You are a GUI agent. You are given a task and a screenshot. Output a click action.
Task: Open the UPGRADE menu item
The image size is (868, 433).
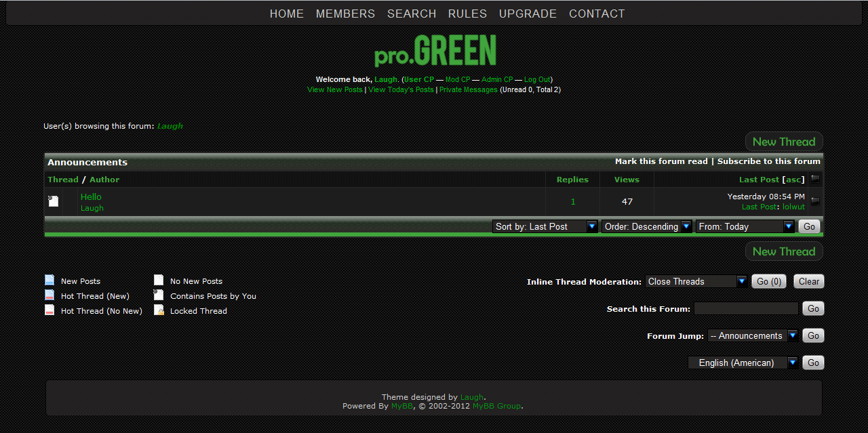pyautogui.click(x=528, y=14)
